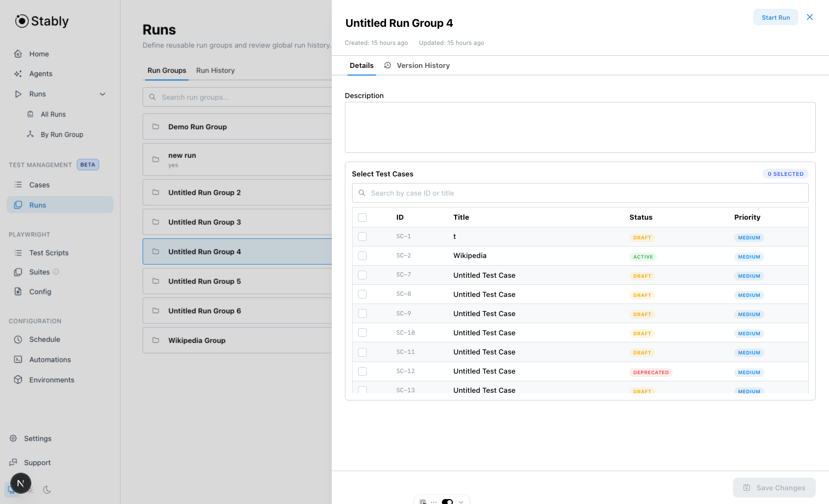The height and width of the screenshot is (504, 829).
Task: Open the Playwright Config page
Action: pos(39,291)
